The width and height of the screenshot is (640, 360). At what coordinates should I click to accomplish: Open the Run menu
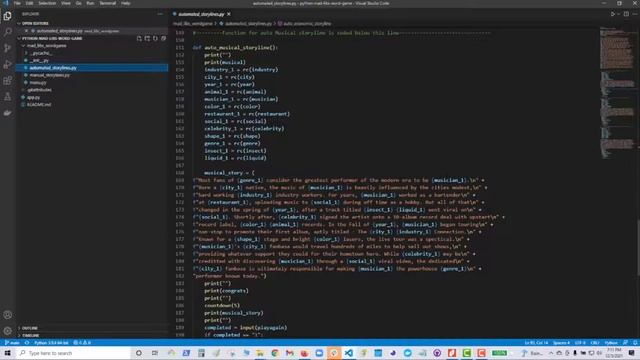click(x=90, y=3)
